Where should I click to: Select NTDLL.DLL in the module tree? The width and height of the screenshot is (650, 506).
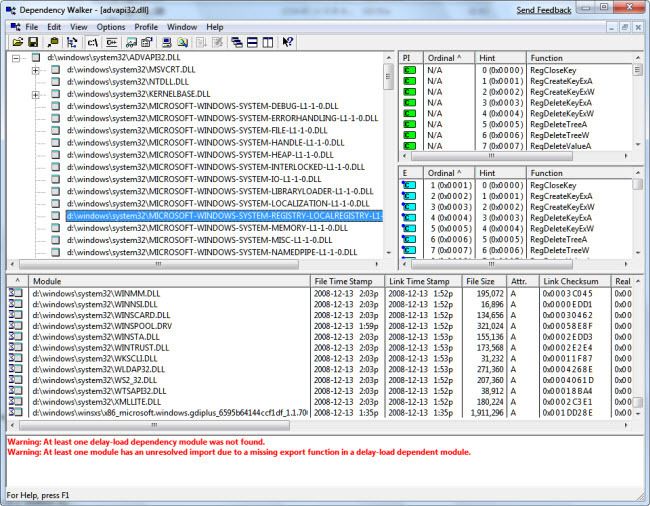click(127, 82)
